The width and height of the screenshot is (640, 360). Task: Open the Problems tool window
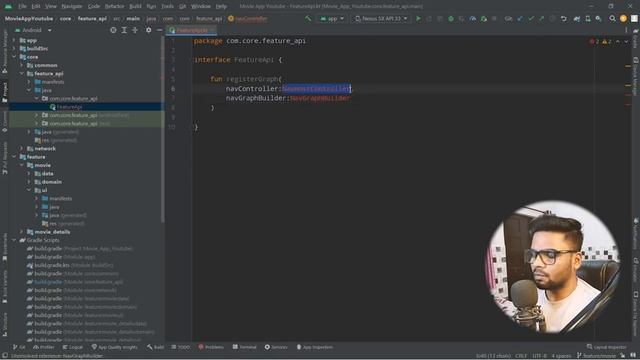point(211,347)
